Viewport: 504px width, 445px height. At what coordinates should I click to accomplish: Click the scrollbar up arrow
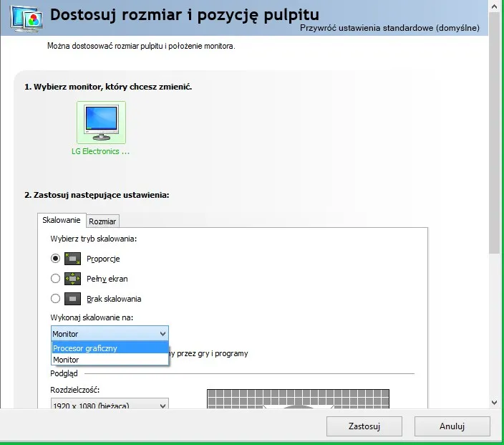pyautogui.click(x=495, y=6)
